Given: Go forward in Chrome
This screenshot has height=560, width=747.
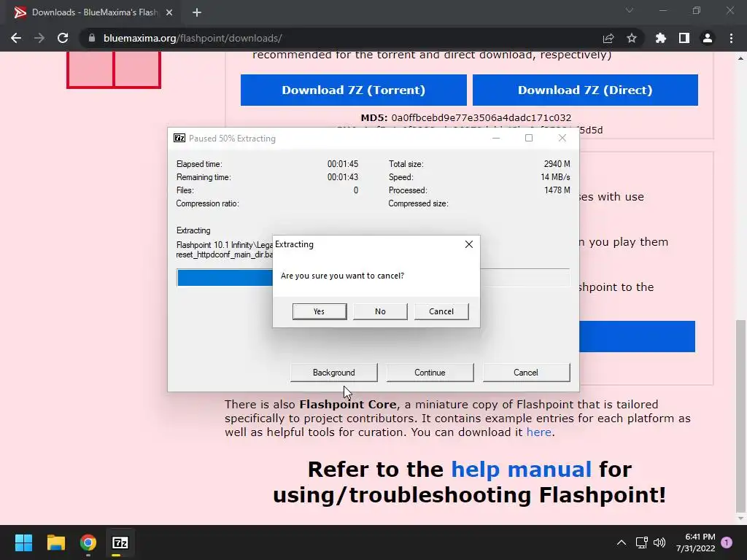Looking at the screenshot, I should coord(39,38).
